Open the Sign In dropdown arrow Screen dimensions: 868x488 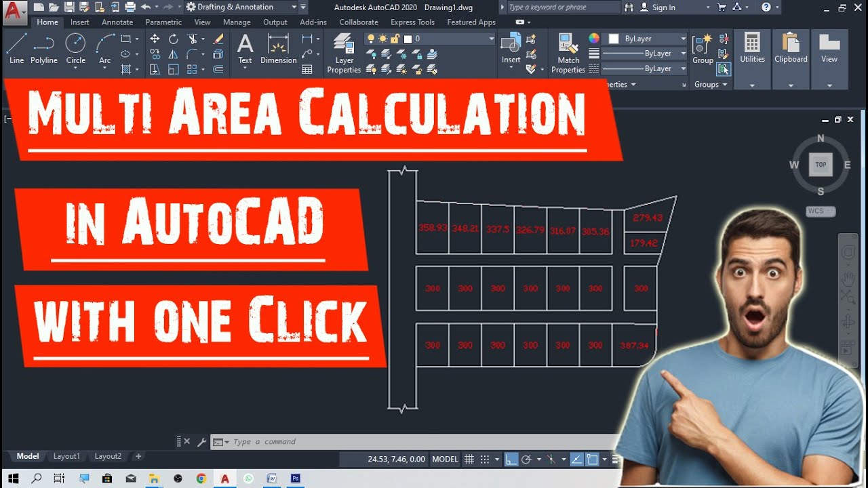click(x=707, y=7)
